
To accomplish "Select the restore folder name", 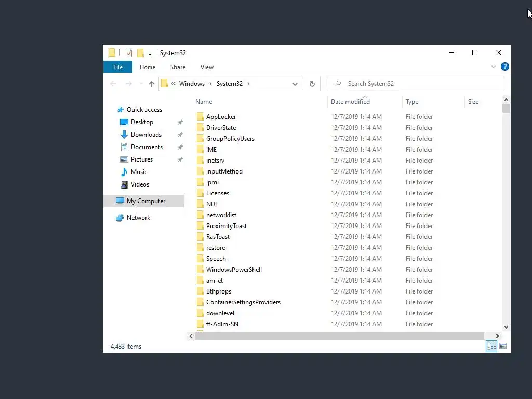I will tap(216, 248).
